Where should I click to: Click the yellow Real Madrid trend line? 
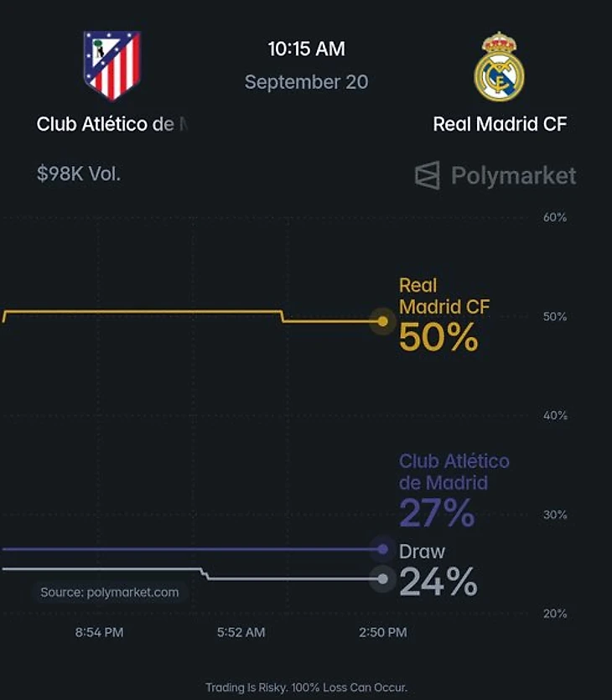pyautogui.click(x=143, y=312)
